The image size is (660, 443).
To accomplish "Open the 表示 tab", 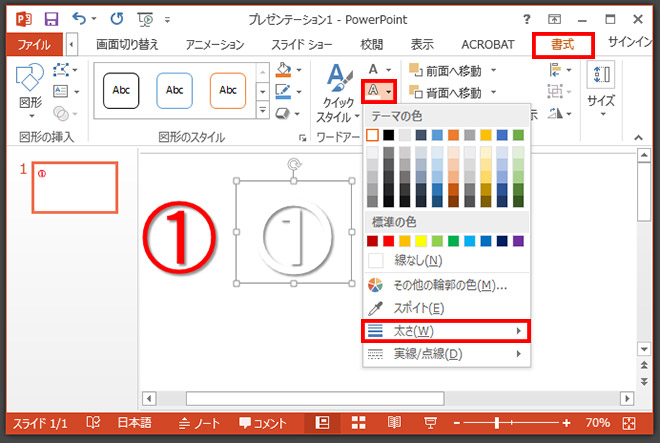I will pos(422,44).
